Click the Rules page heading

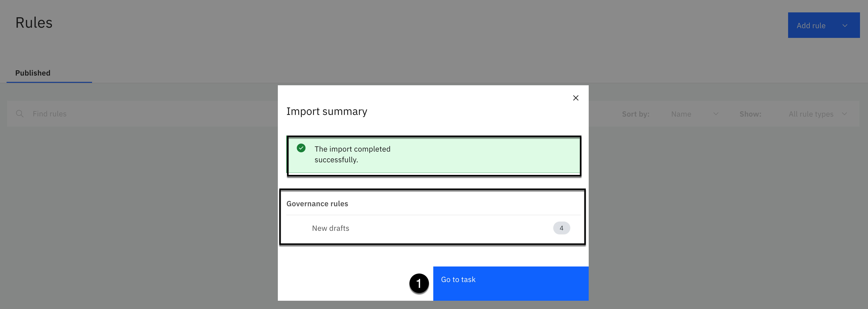click(x=34, y=23)
